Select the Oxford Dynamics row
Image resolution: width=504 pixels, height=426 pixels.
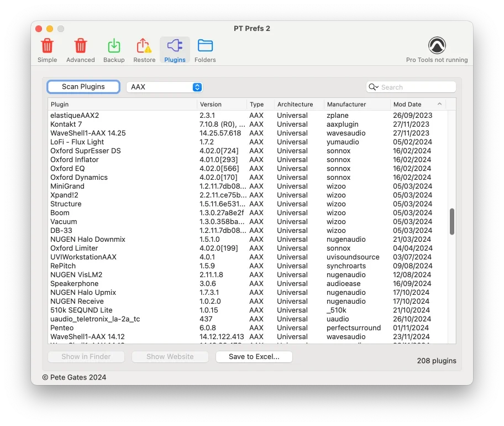(248, 177)
